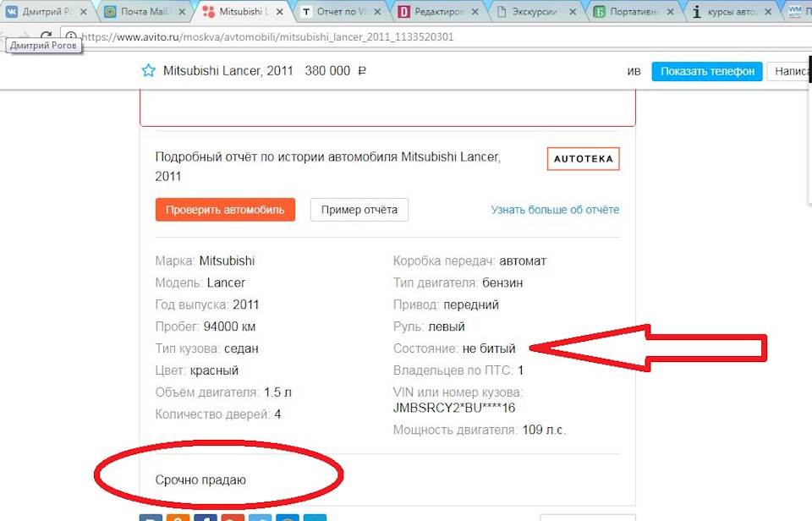Close the Mitsubishi Lancer tab
The image size is (812, 521).
pyautogui.click(x=280, y=11)
